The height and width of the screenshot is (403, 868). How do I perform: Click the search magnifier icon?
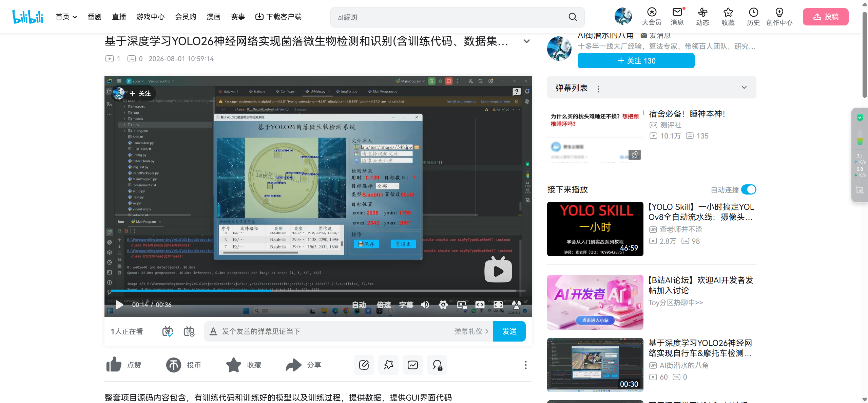[573, 17]
